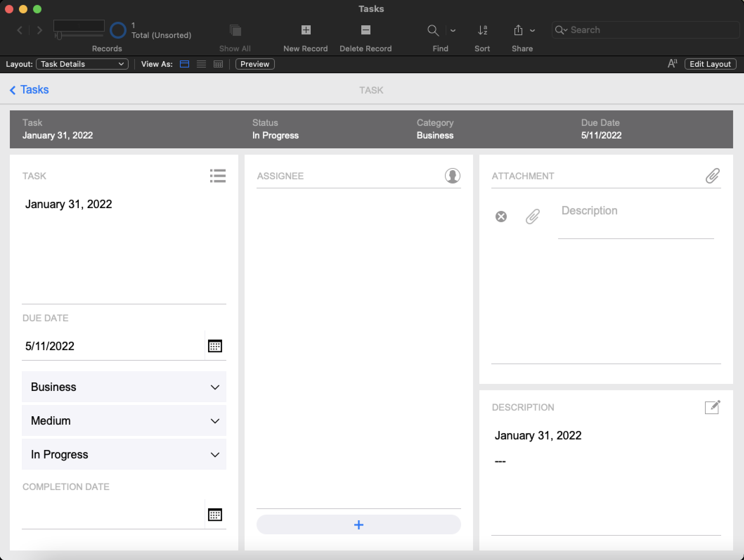Click the 5/11/2022 value in header
The image size is (744, 560).
[601, 135]
